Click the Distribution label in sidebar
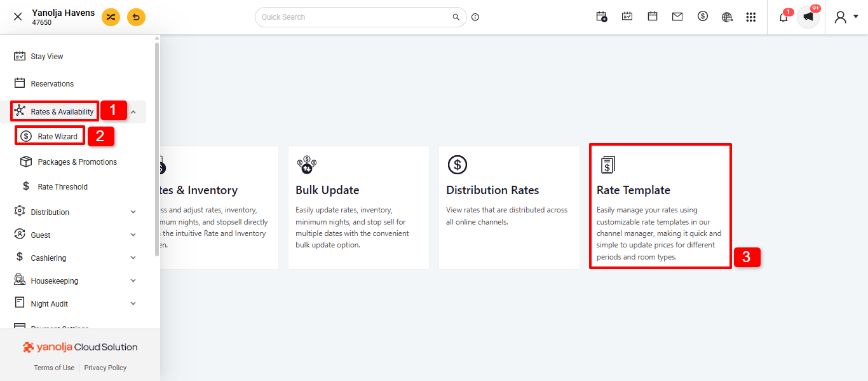868x381 pixels. pos(50,212)
